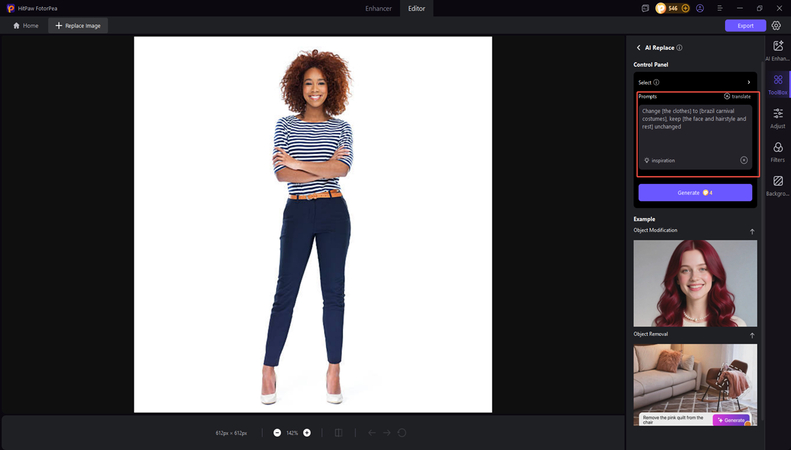Click the purple Export button
This screenshot has width=791, height=450.
coord(745,25)
